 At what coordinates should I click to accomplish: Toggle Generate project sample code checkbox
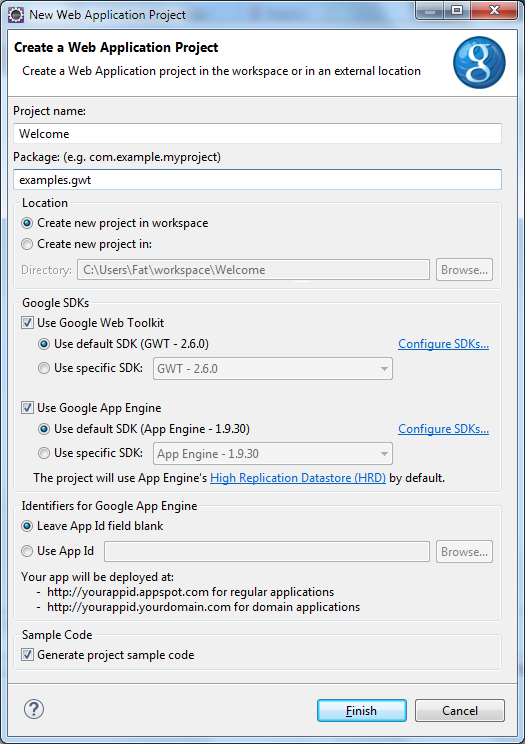point(28,655)
